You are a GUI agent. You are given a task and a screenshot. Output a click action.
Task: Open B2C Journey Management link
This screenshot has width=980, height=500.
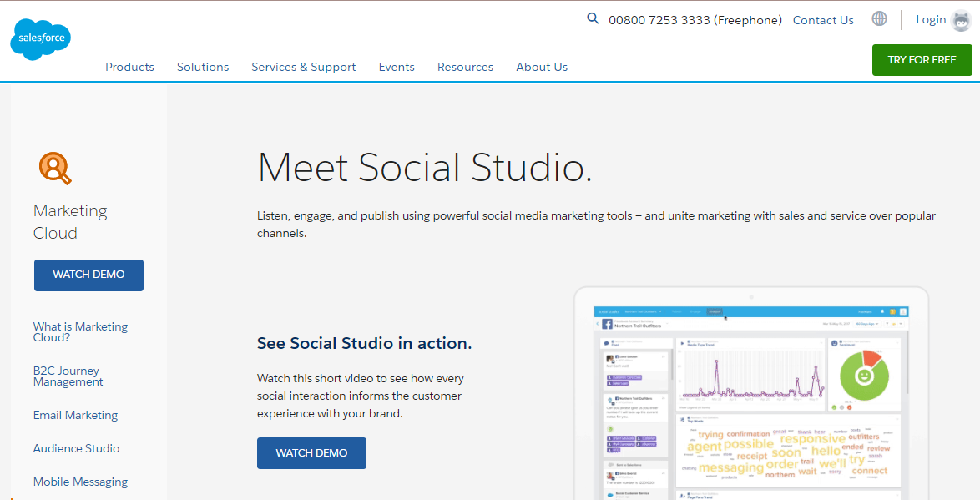[x=68, y=376]
